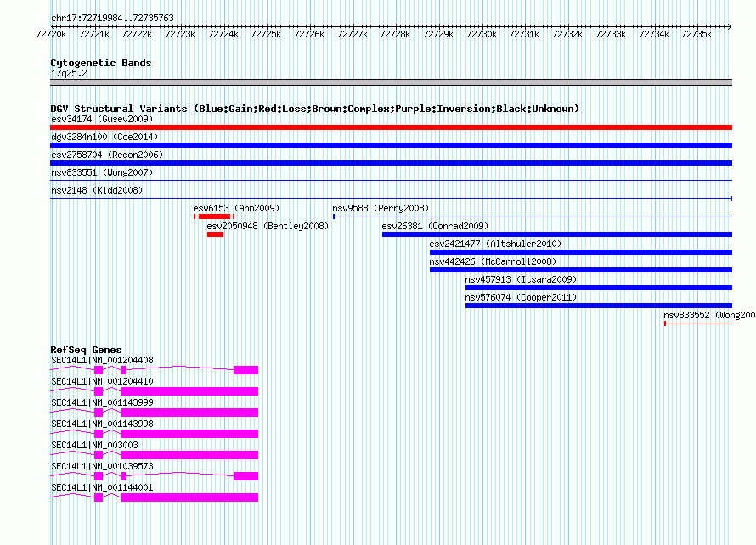
Task: Click the SEC14L1|NM_003003 label
Action: [x=94, y=445]
